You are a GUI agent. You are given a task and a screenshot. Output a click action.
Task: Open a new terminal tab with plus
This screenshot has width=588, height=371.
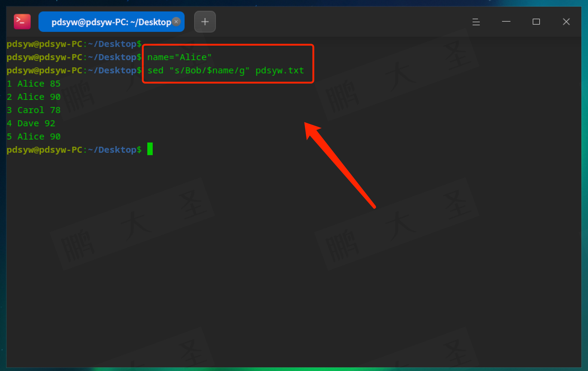(205, 22)
